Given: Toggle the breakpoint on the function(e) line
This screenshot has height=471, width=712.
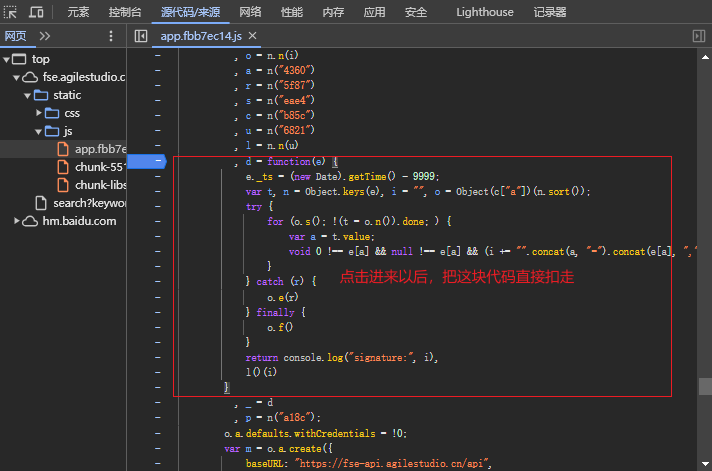Looking at the screenshot, I should click(x=147, y=161).
